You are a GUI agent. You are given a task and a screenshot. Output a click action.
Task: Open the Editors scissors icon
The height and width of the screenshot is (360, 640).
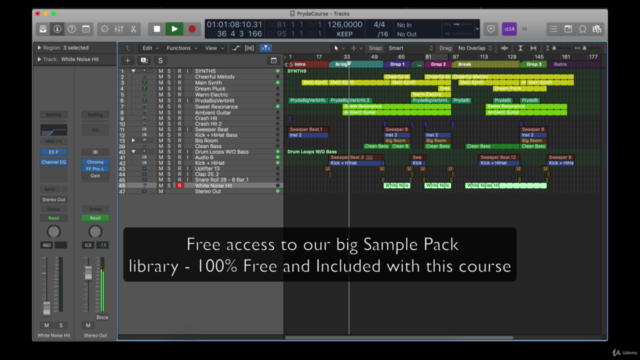(x=133, y=29)
